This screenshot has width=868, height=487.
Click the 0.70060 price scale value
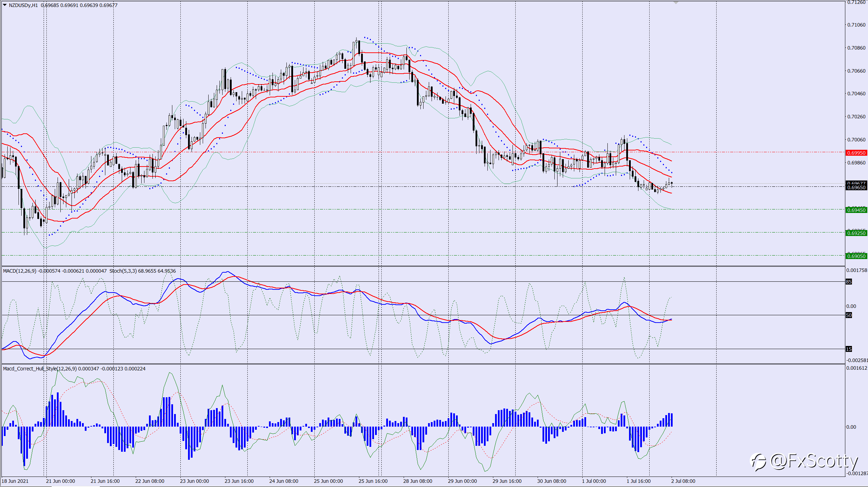[856, 140]
